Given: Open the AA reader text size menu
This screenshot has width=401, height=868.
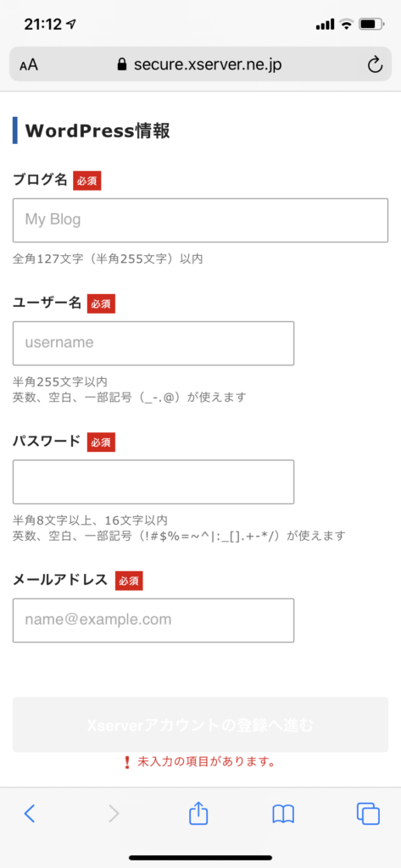Looking at the screenshot, I should click(29, 65).
